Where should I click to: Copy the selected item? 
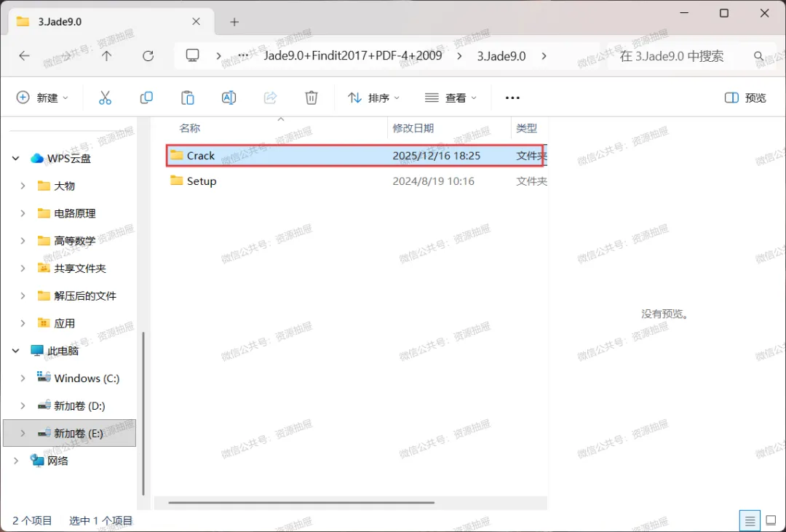(146, 98)
